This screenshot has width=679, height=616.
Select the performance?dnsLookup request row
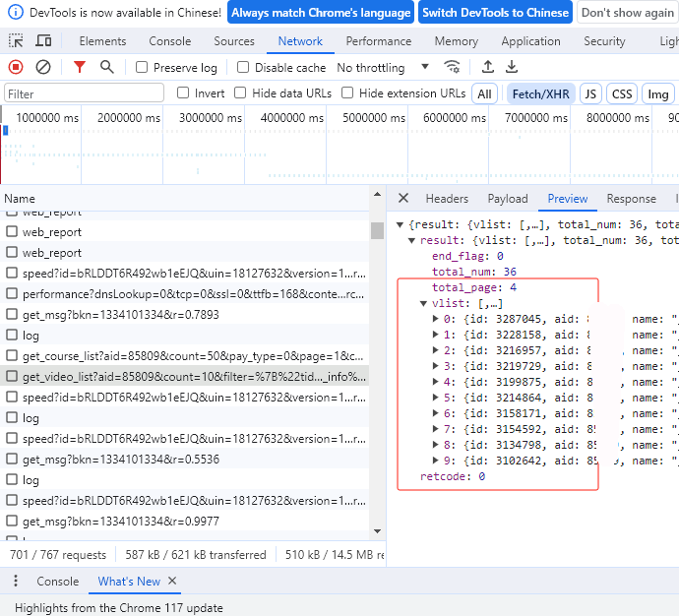[x=184, y=294]
